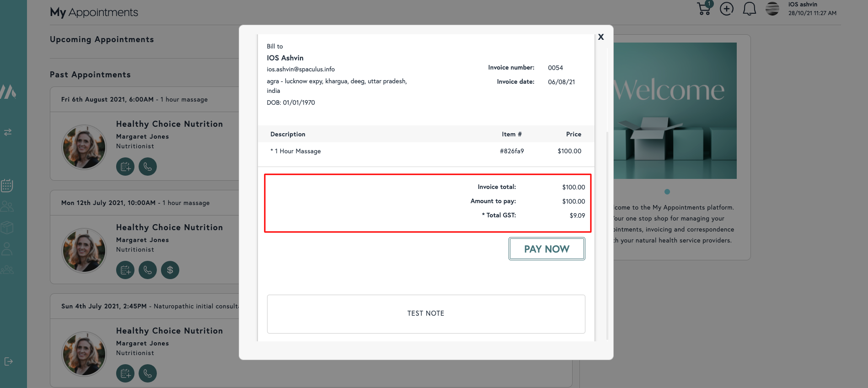Click the logout icon in sidebar

pyautogui.click(x=8, y=361)
